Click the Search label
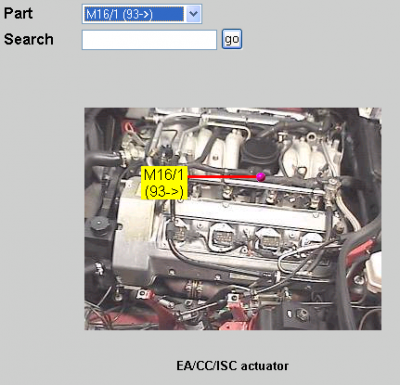Image resolution: width=400 pixels, height=385 pixels. coord(29,39)
